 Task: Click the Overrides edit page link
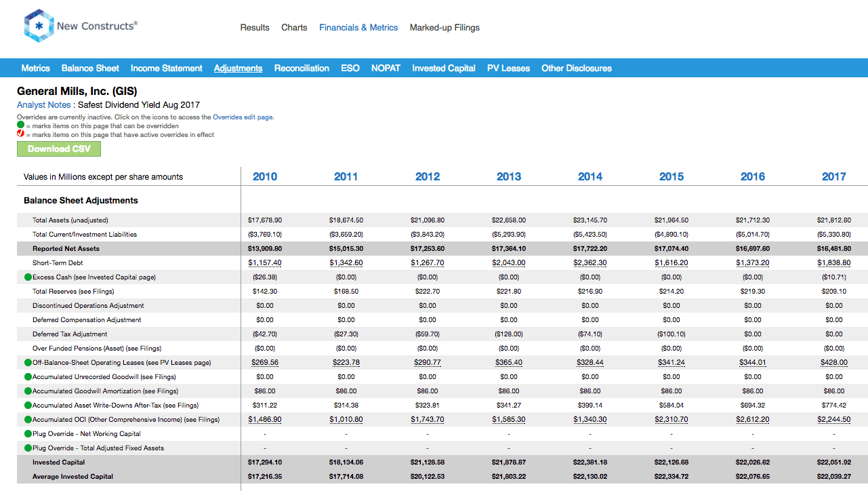point(243,117)
